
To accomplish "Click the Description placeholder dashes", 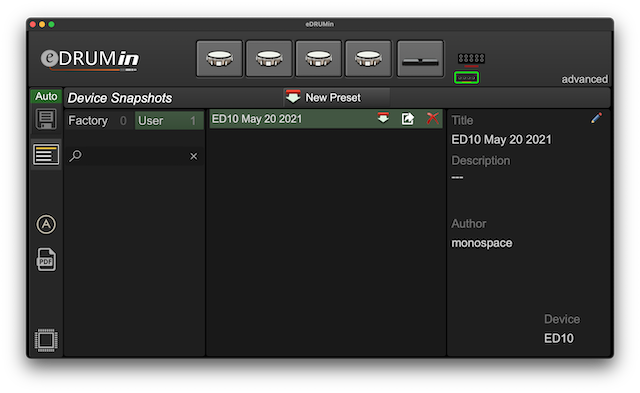I will click(457, 177).
